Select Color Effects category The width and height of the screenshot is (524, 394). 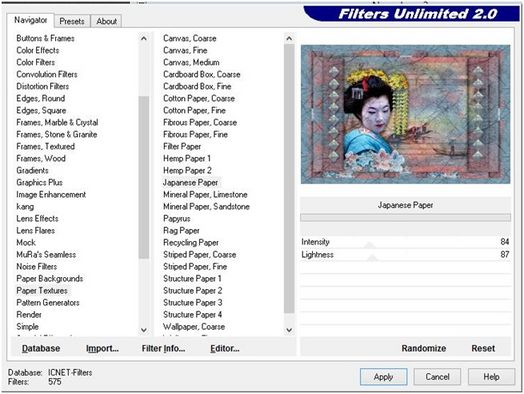(38, 50)
